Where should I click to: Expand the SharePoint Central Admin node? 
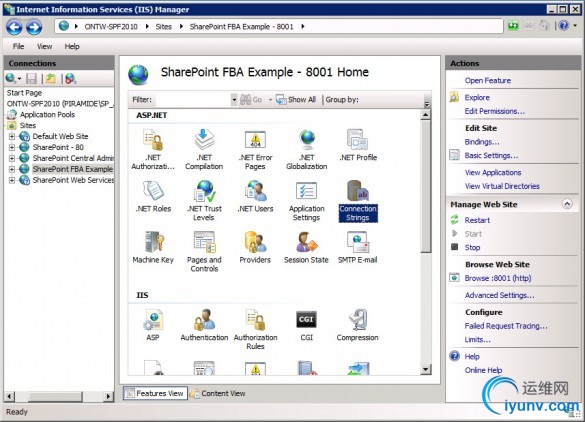[x=12, y=158]
